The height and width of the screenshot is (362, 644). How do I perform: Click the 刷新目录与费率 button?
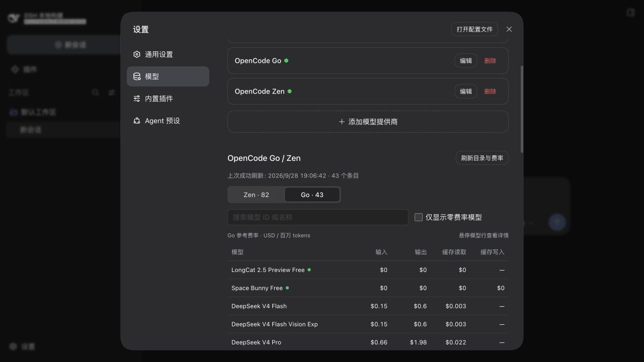(x=482, y=158)
